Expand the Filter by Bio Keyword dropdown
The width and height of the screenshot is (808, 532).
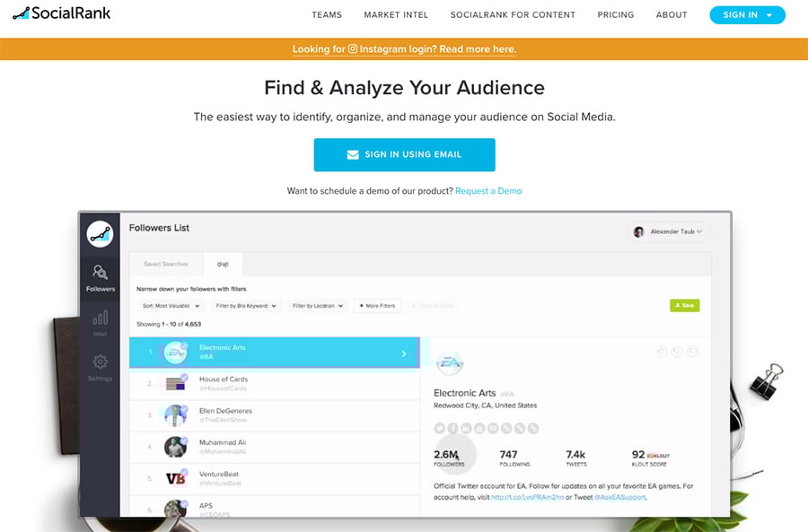point(246,306)
